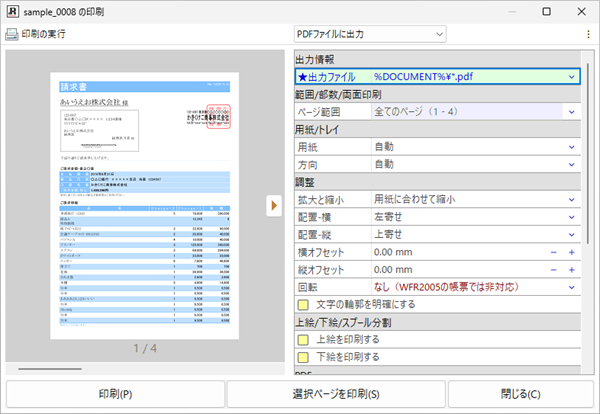Screen dimensions: 600x414
Task: Click the application icon in title bar
Action: (x=13, y=12)
